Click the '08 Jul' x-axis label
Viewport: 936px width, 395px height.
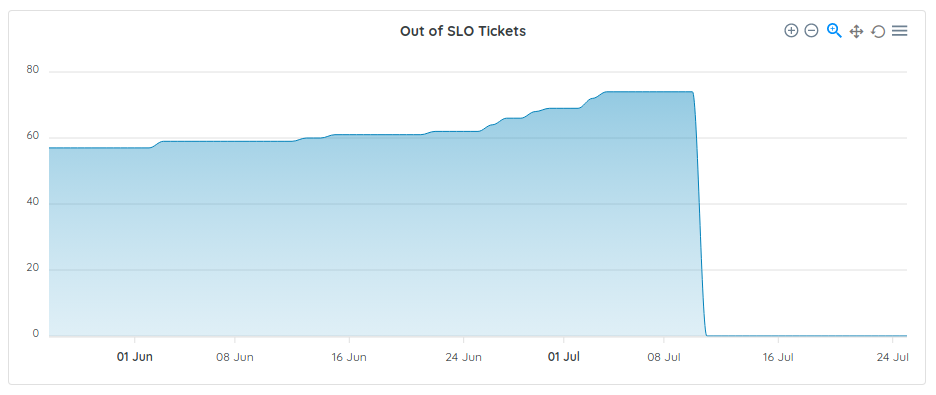(x=664, y=357)
